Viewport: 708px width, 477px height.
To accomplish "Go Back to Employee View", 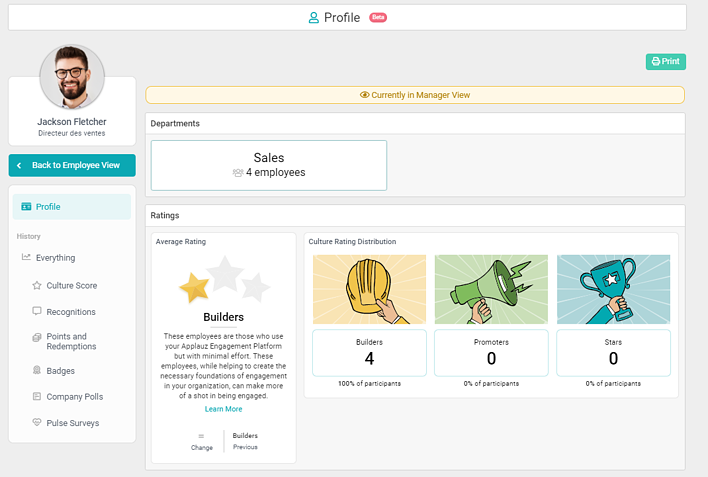I will 72,165.
